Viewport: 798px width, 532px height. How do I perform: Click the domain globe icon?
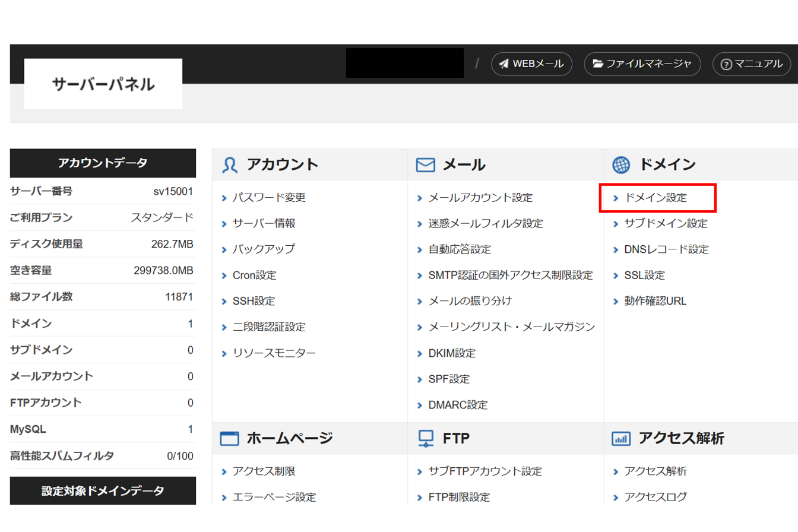pyautogui.click(x=621, y=165)
